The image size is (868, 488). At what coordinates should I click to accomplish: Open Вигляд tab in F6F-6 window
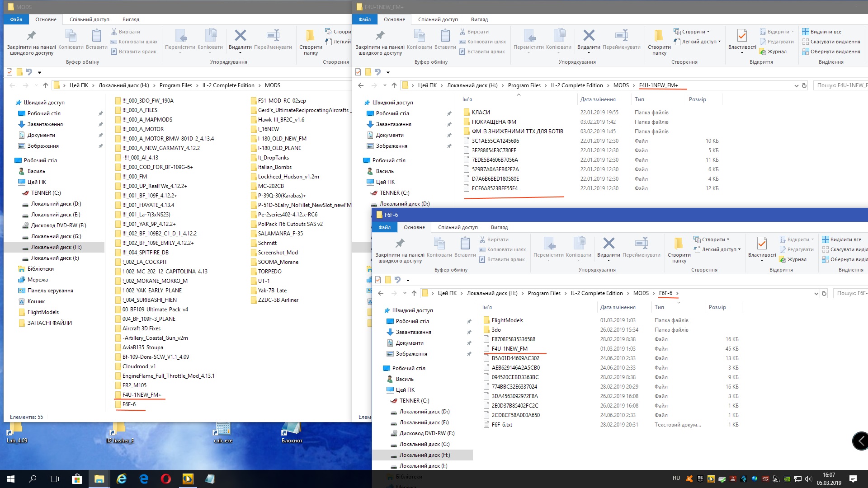click(x=499, y=227)
